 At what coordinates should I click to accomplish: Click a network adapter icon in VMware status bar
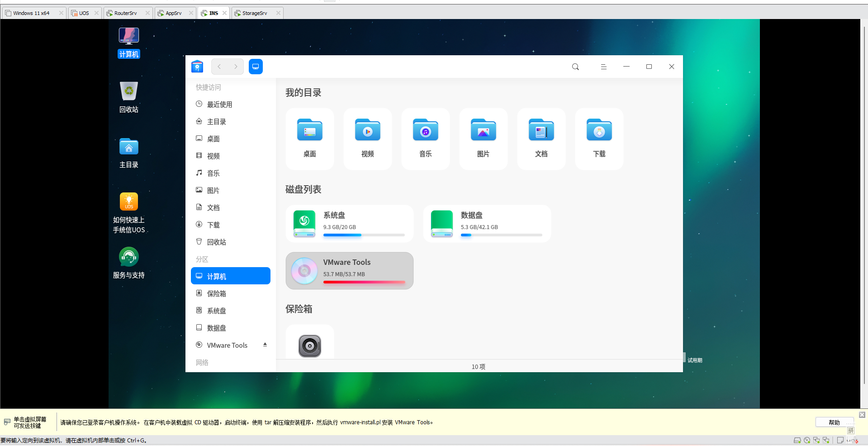click(817, 440)
